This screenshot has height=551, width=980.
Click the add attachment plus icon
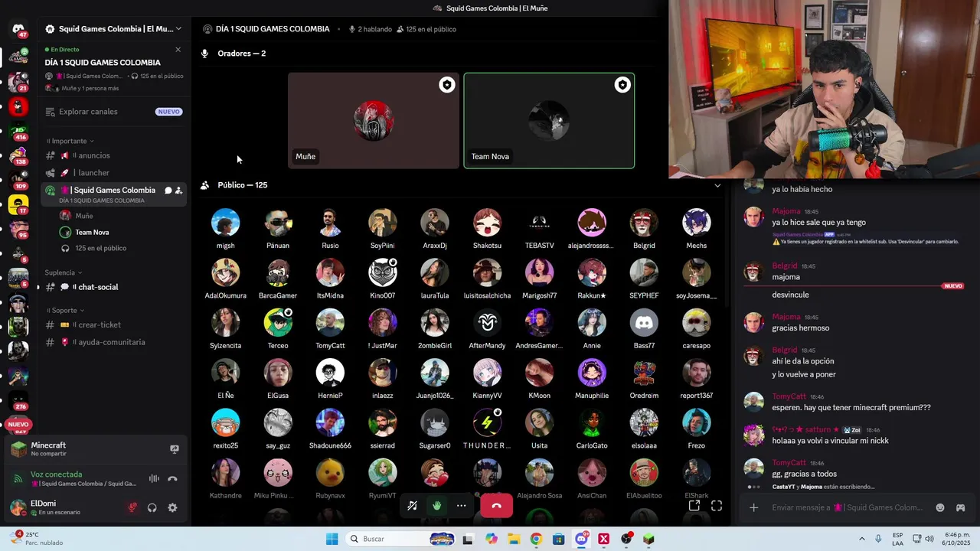754,507
